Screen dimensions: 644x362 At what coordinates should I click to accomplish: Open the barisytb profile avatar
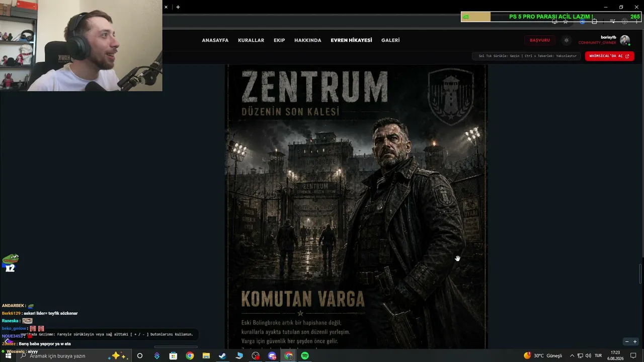(x=625, y=40)
